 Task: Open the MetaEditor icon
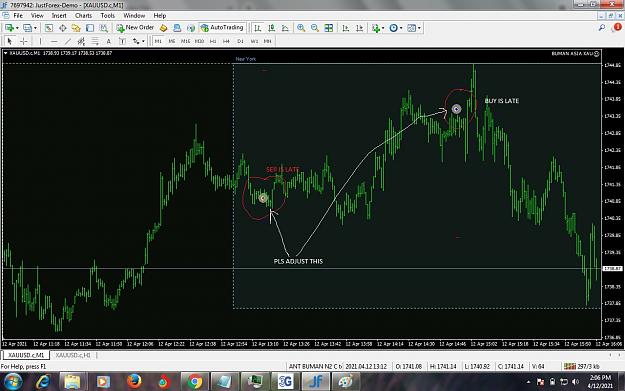163,28
